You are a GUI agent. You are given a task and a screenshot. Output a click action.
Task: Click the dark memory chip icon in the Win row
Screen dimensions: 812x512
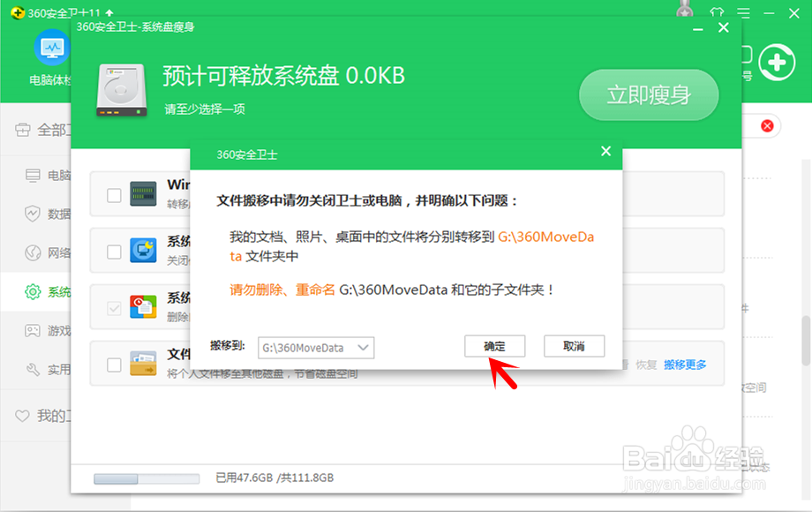tap(144, 194)
